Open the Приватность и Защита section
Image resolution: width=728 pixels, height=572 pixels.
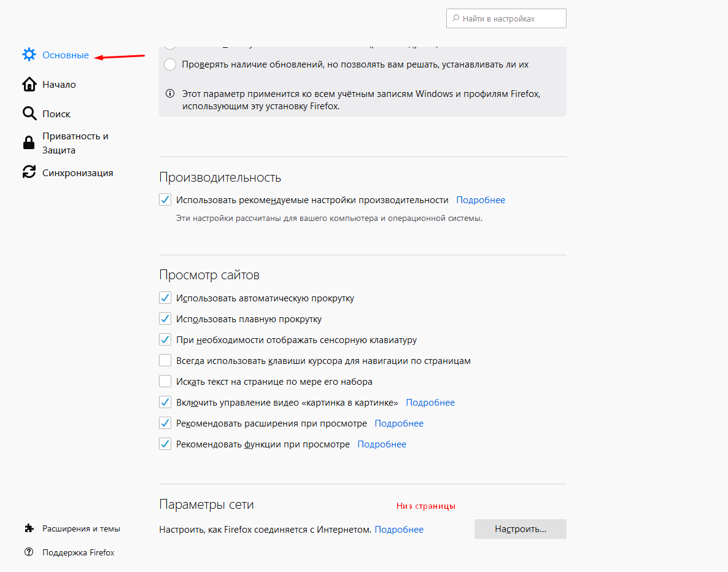point(75,143)
